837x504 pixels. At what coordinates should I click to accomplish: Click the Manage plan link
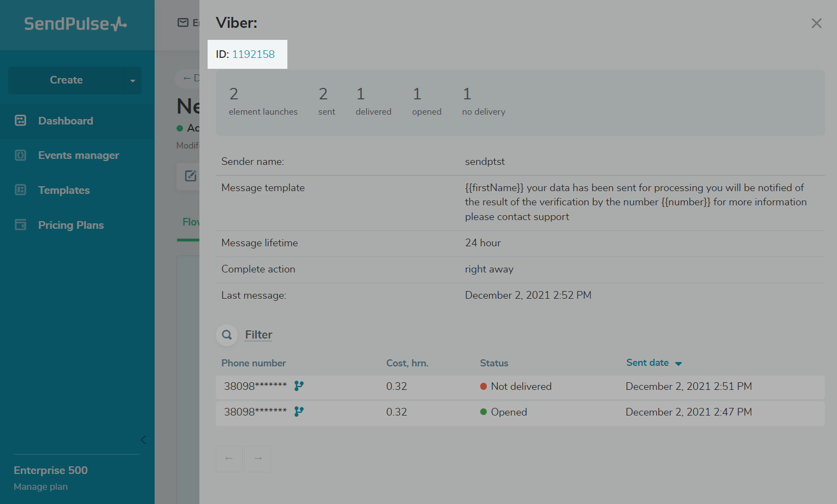tap(40, 487)
